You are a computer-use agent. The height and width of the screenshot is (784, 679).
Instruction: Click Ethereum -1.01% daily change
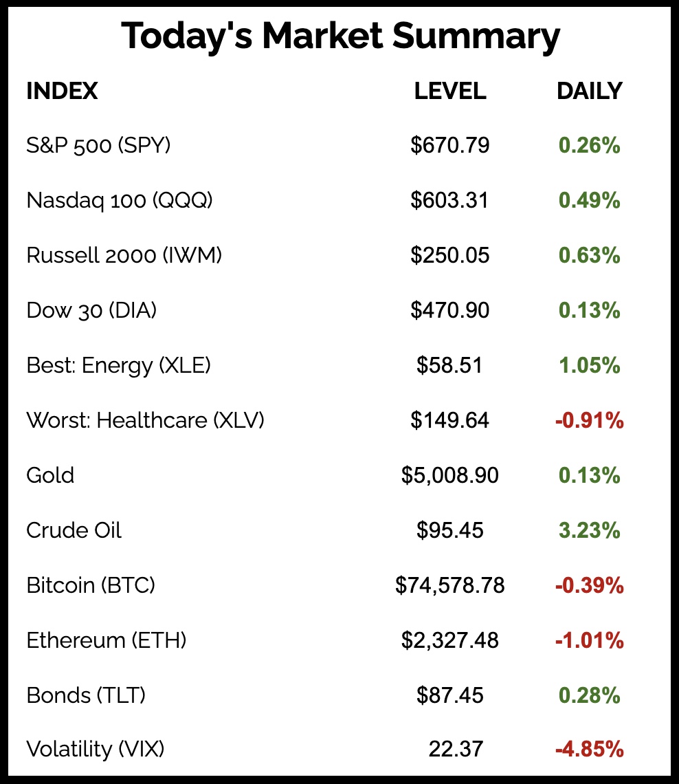(589, 640)
